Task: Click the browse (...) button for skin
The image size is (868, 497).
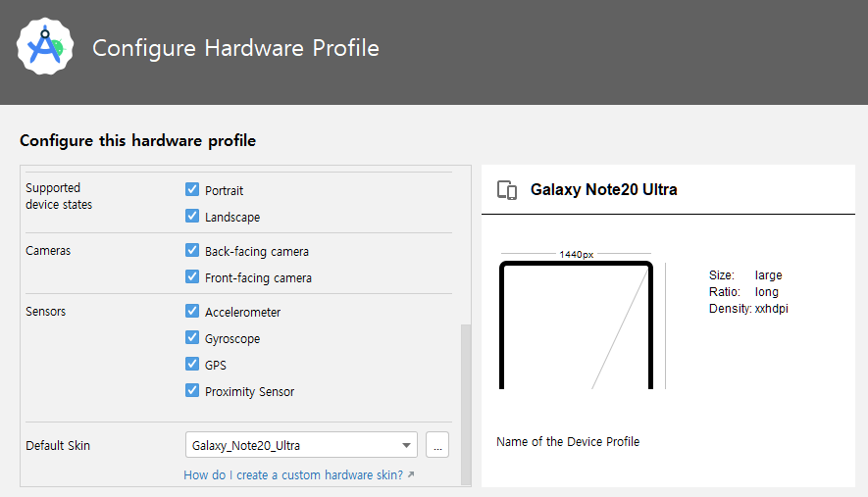Action: 437,445
